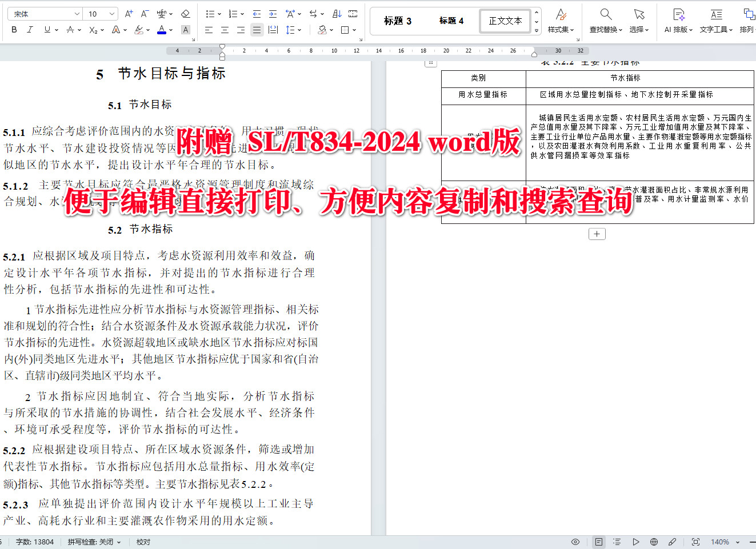The height and width of the screenshot is (549, 756).
Task: Decrease font size with A- icon
Action: 145,14
